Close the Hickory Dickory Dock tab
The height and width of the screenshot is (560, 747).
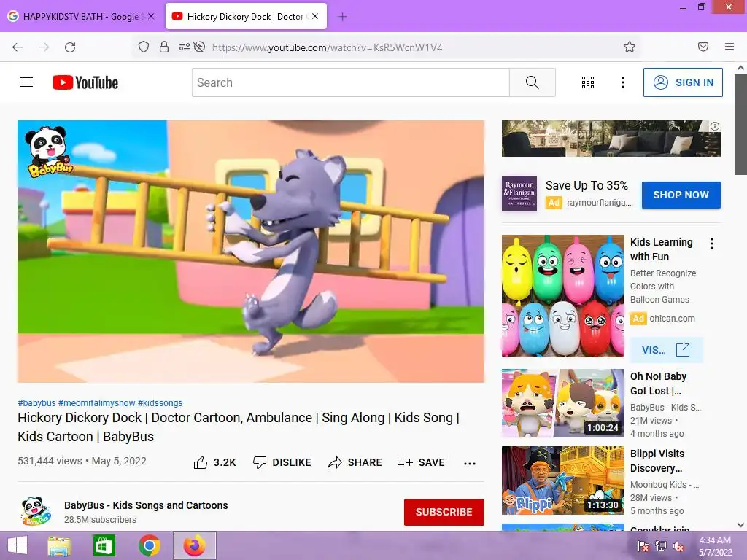315,16
